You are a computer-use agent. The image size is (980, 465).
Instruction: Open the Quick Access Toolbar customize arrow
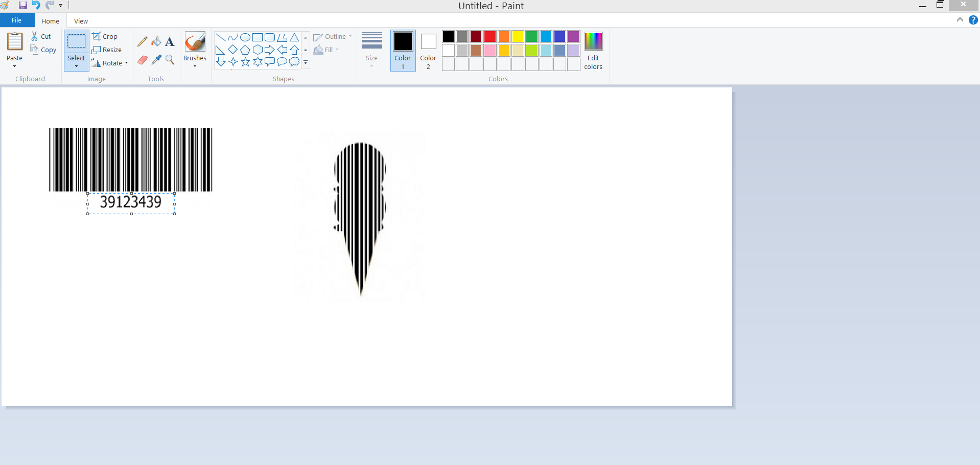coord(60,6)
